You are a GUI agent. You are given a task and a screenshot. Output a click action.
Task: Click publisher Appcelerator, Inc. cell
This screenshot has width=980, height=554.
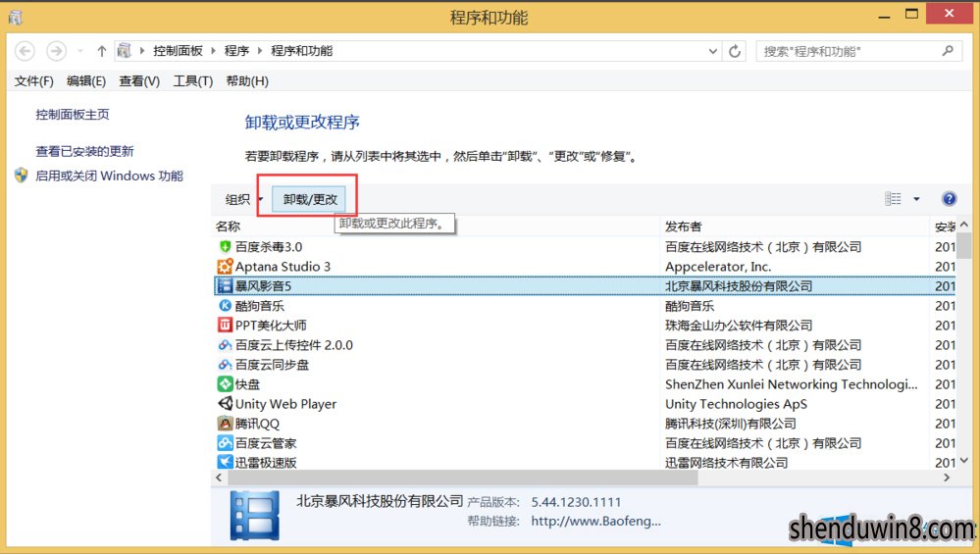pos(718,266)
